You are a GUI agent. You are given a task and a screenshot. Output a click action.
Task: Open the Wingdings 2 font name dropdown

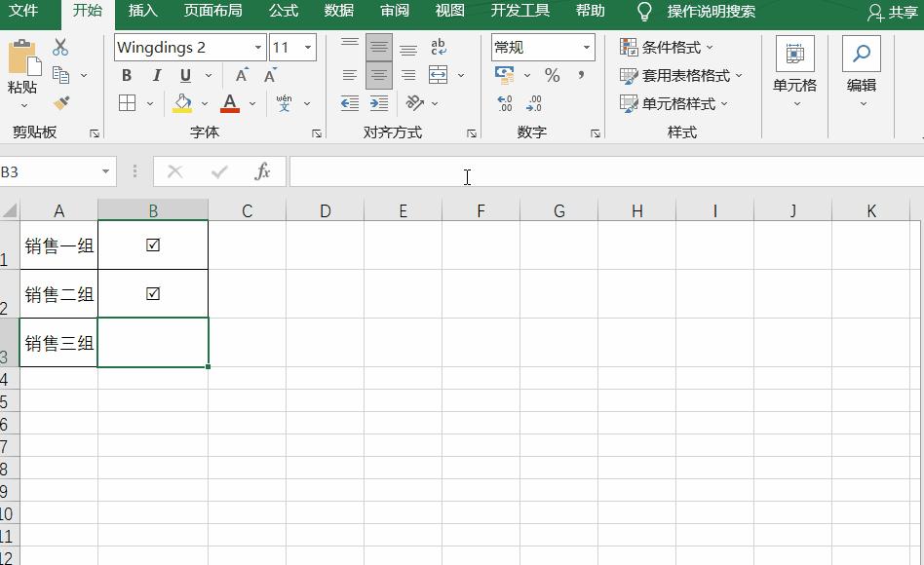coord(258,46)
